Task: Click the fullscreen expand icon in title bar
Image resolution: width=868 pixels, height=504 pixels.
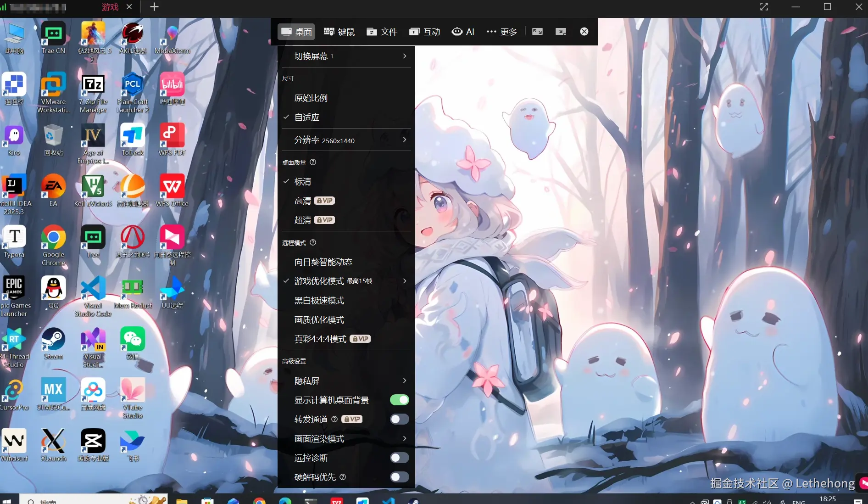Action: tap(764, 7)
